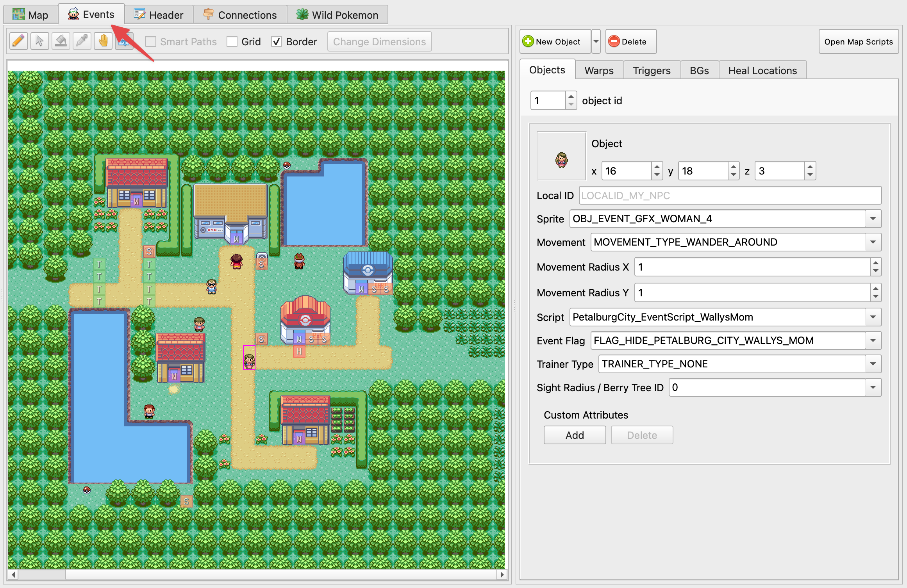
Task: Activate the Bucket Fill tool
Action: [x=61, y=41]
